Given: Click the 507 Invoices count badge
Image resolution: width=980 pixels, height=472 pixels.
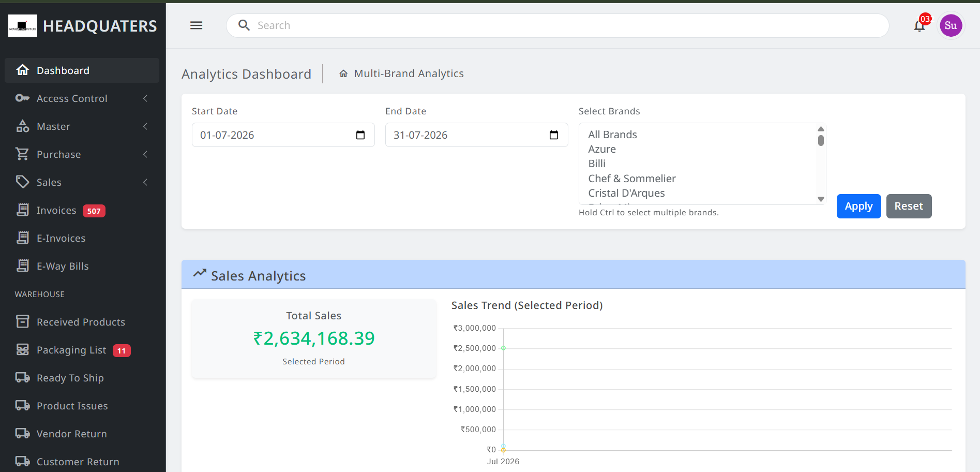Looking at the screenshot, I should point(94,211).
